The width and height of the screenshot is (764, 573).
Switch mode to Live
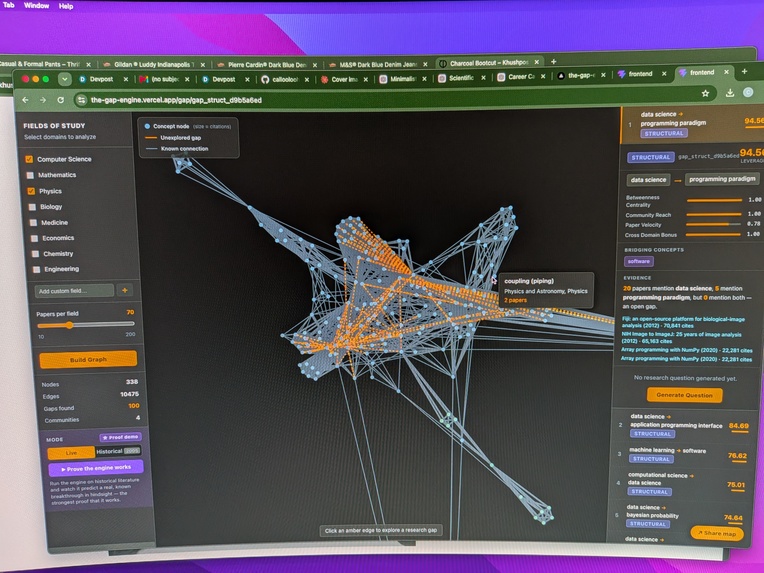click(71, 453)
